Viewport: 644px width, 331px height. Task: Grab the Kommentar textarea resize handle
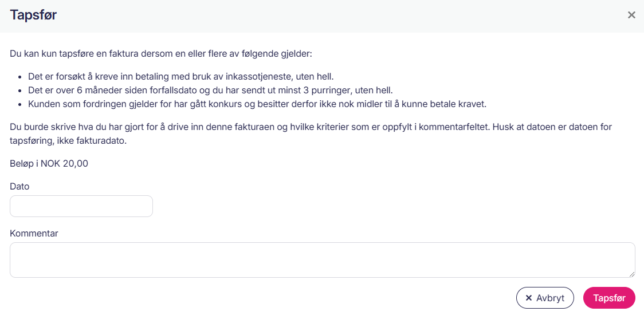click(x=632, y=274)
